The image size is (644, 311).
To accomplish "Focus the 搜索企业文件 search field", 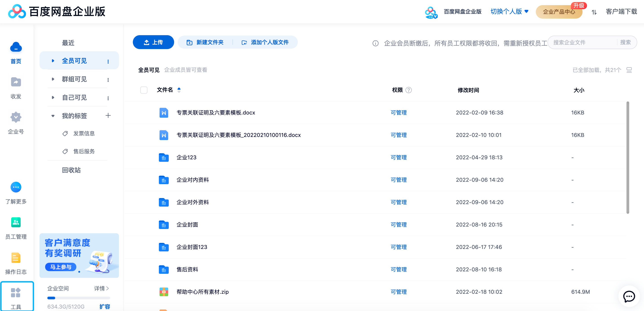I will [583, 42].
